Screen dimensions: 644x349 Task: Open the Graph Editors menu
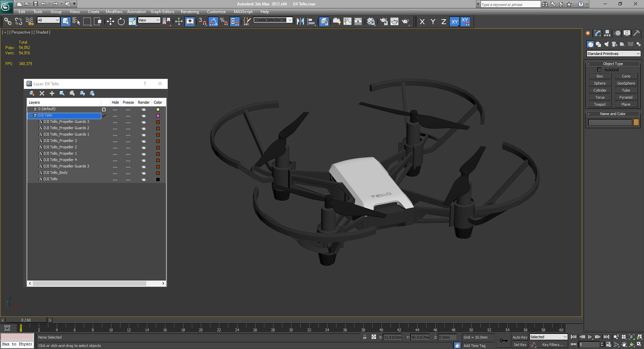click(x=162, y=12)
